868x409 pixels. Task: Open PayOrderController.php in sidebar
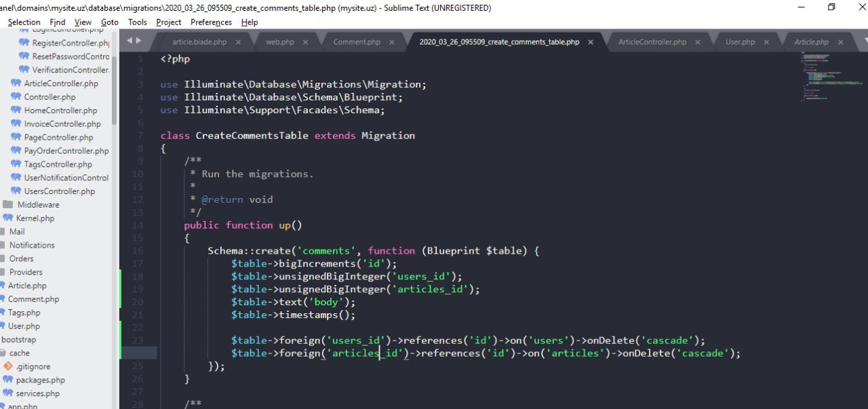point(66,151)
